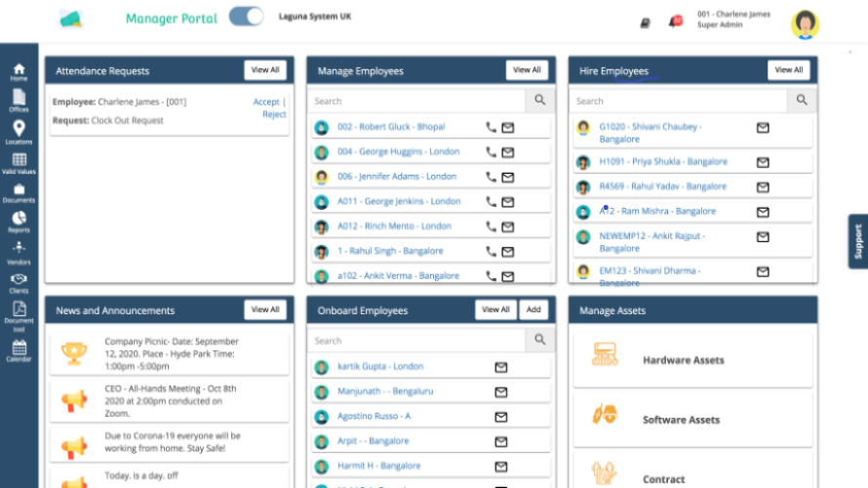Focus the Manage Employees search field

point(416,101)
